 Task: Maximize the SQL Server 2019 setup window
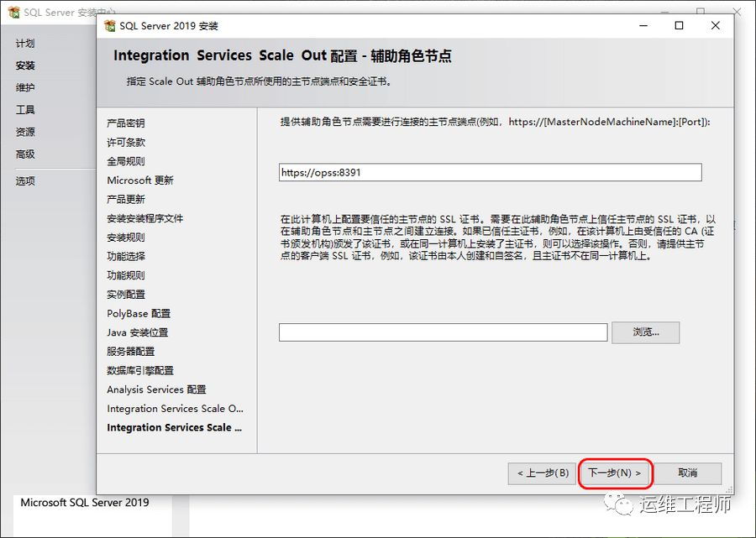pos(679,25)
